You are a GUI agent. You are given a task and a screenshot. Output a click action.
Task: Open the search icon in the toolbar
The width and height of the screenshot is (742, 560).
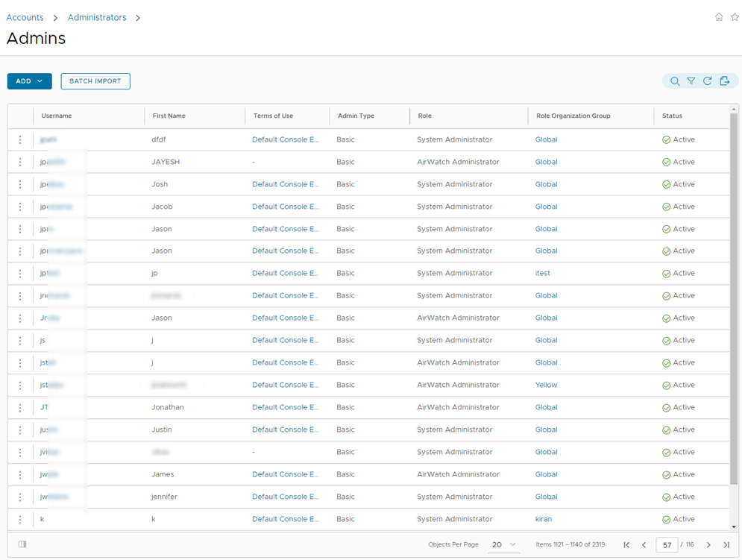coord(675,81)
